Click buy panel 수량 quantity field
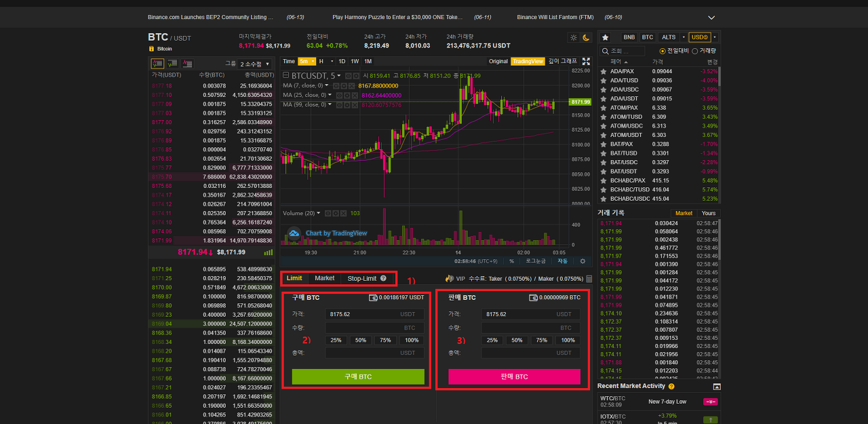 coord(374,328)
